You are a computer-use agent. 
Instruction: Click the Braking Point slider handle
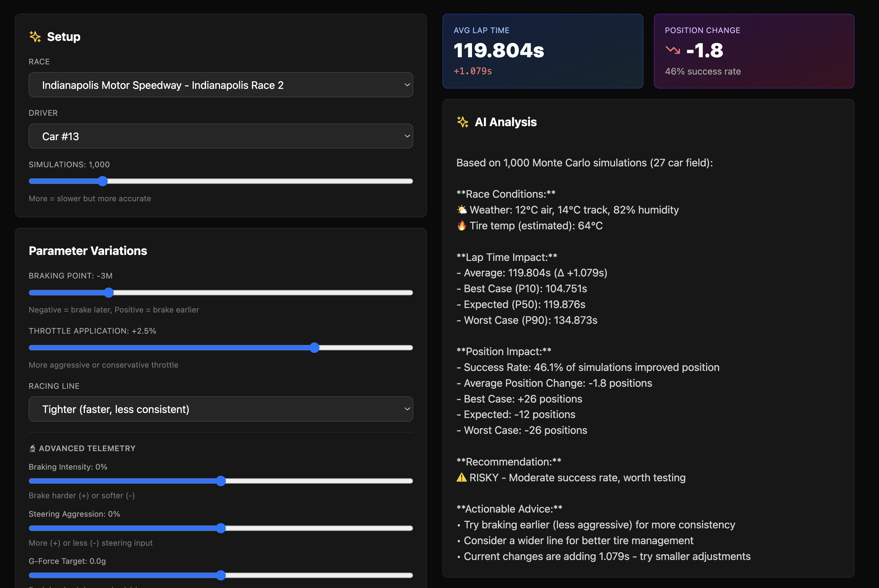pos(109,293)
